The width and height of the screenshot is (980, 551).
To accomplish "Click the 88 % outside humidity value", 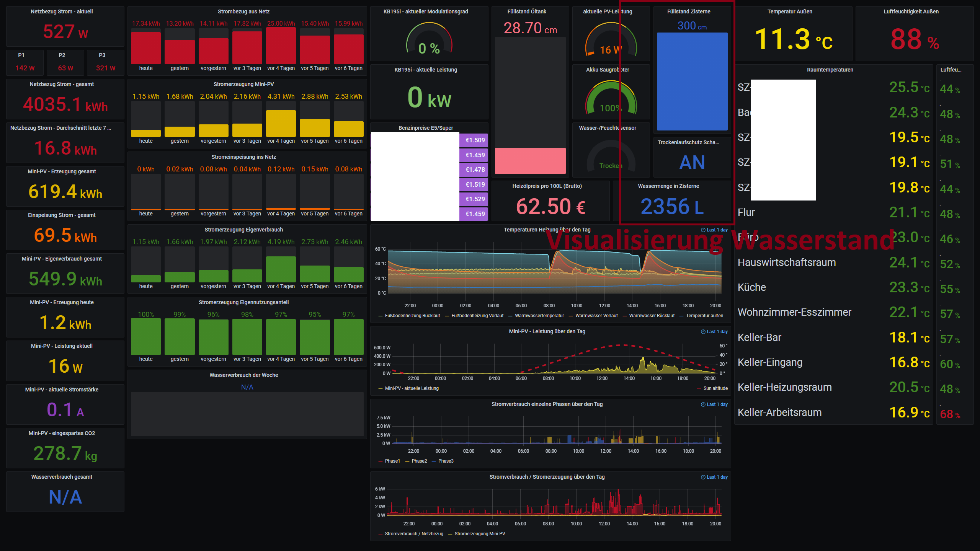I will (x=915, y=39).
